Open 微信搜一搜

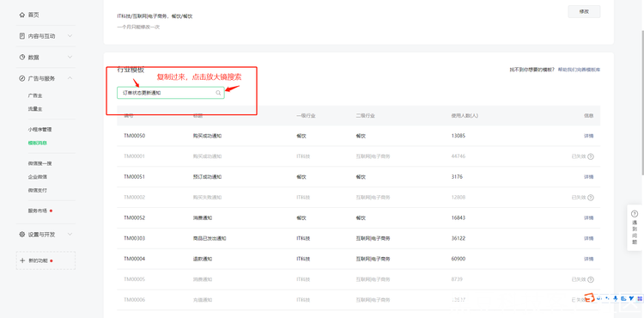click(39, 163)
